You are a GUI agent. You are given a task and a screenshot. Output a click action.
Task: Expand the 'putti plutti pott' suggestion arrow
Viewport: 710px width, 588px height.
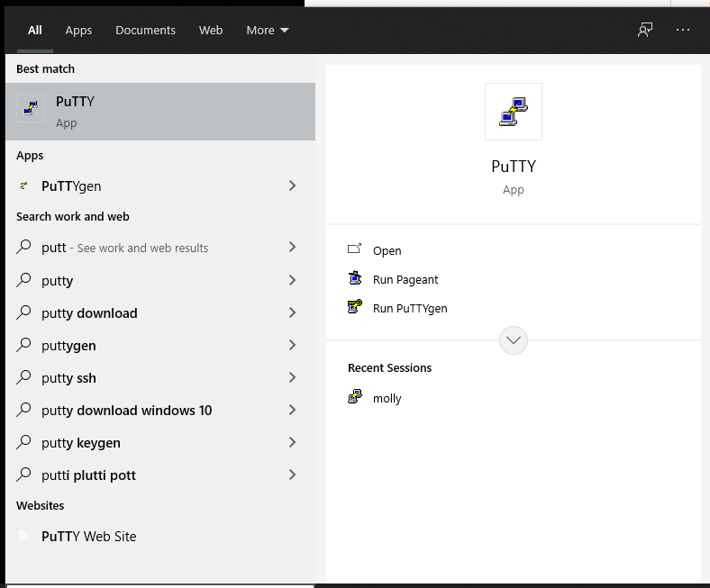pos(293,475)
